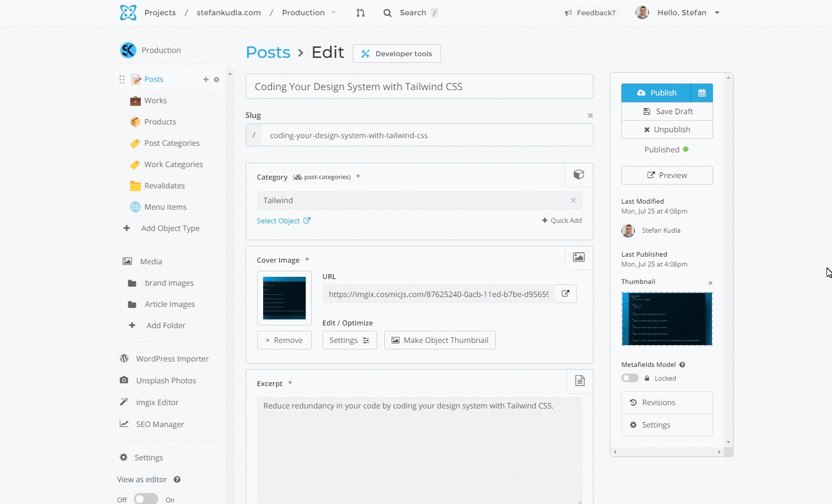This screenshot has height=504, width=832.
Task: Close the Slug field with x
Action: (x=590, y=116)
